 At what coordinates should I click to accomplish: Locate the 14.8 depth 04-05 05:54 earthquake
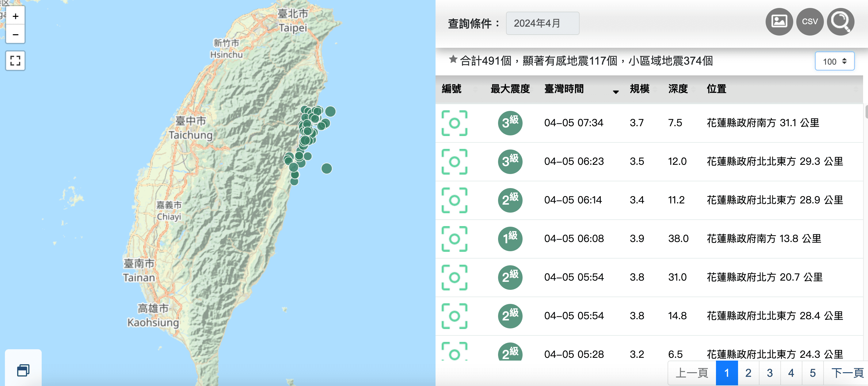(x=454, y=316)
